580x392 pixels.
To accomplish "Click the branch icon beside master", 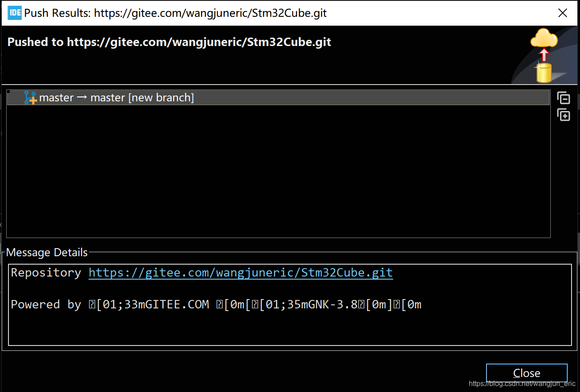I will 30,98.
